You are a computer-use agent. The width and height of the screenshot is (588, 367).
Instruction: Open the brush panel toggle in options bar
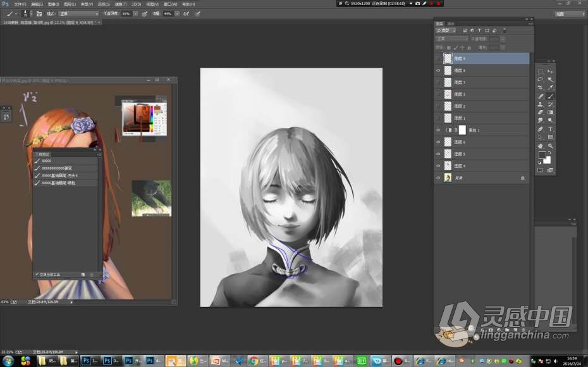click(39, 14)
